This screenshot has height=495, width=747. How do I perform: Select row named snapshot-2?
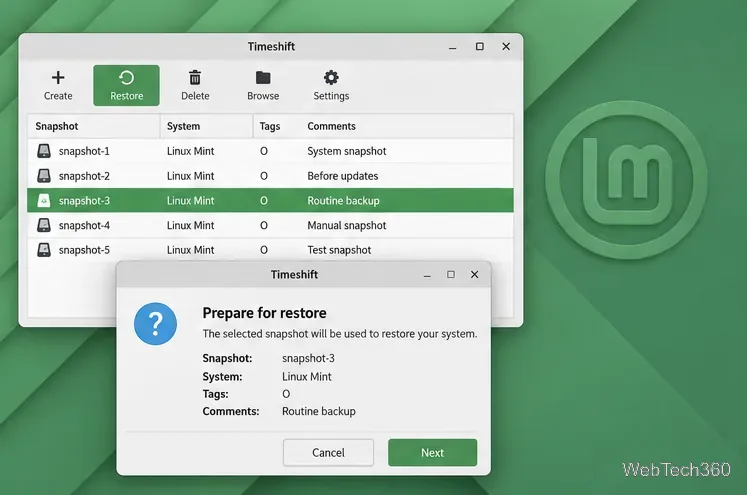(270, 176)
